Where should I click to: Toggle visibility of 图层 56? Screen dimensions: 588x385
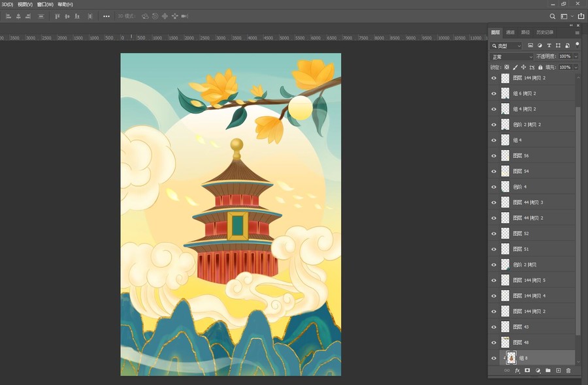pos(493,156)
